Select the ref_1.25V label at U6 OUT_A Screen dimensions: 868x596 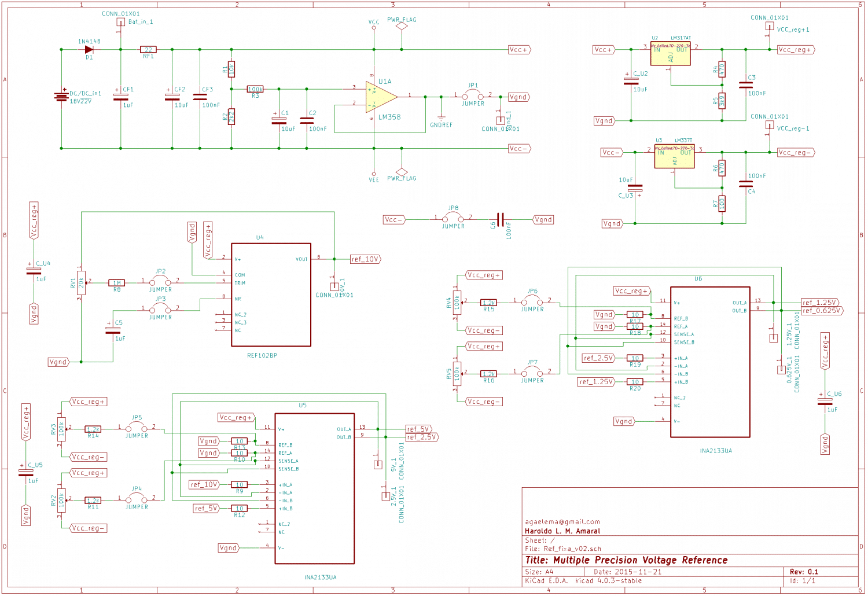click(x=820, y=303)
